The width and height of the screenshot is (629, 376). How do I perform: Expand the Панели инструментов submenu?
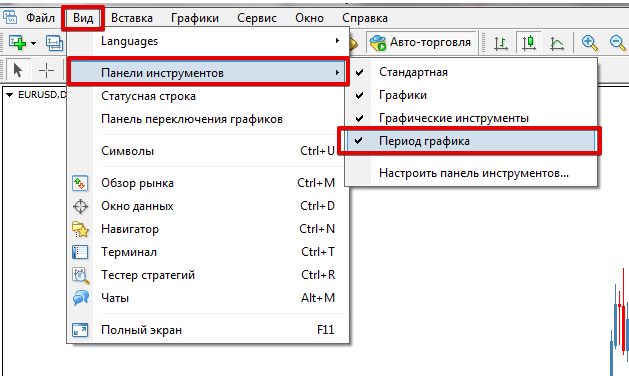pyautogui.click(x=208, y=73)
